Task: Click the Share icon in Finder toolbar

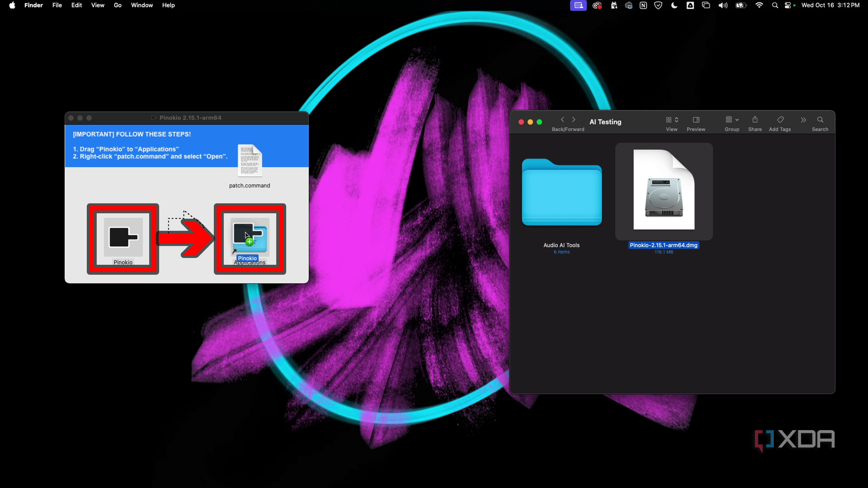Action: tap(755, 119)
